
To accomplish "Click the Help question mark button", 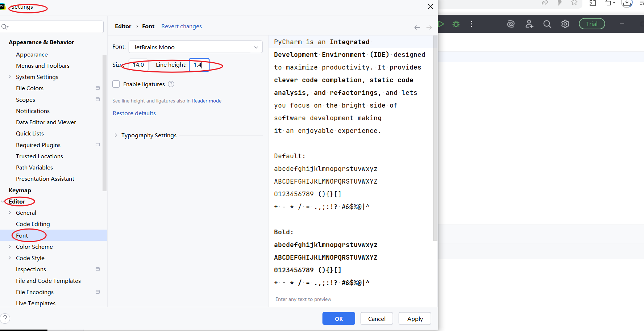I will point(5,318).
